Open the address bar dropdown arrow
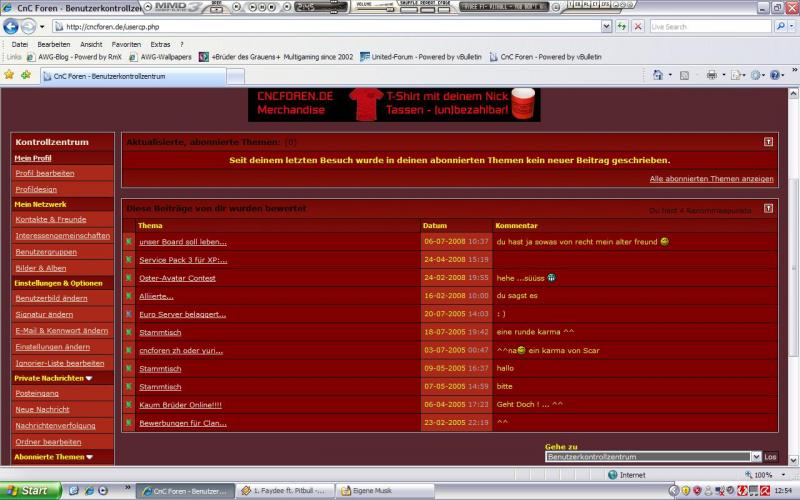 coord(607,27)
